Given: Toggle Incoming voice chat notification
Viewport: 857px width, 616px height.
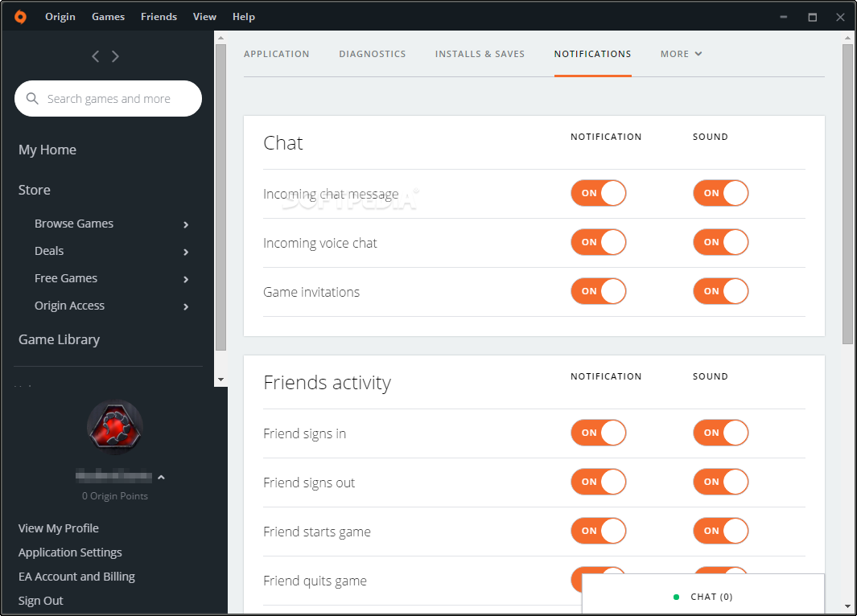Looking at the screenshot, I should (599, 242).
